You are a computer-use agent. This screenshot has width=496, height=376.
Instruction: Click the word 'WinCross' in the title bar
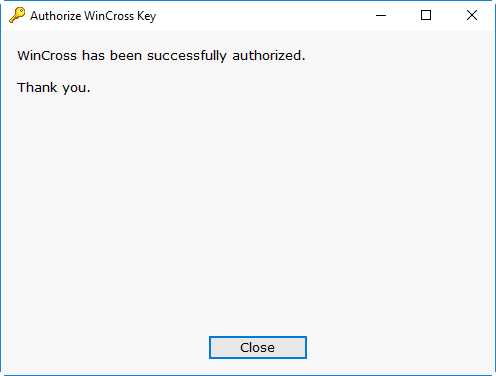tap(109, 16)
